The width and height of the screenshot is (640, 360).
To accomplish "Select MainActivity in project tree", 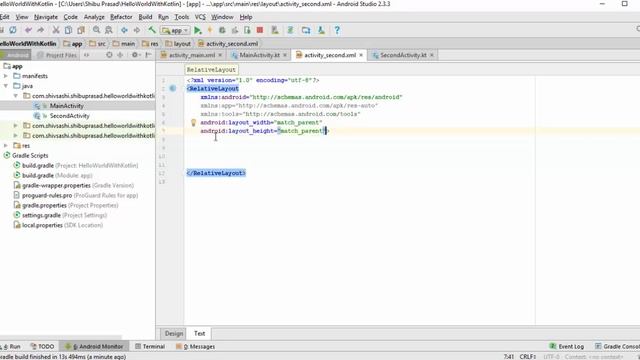I will 67,106.
